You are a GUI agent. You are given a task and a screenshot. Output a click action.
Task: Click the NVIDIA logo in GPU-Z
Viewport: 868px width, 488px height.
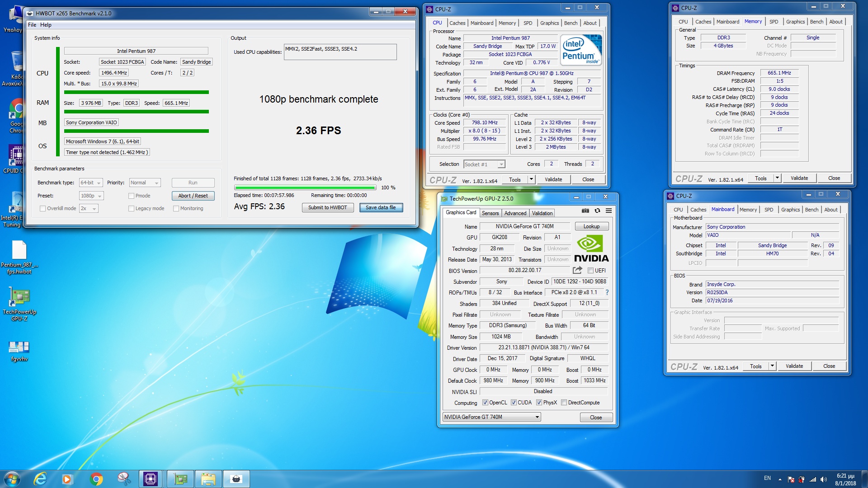[591, 249]
